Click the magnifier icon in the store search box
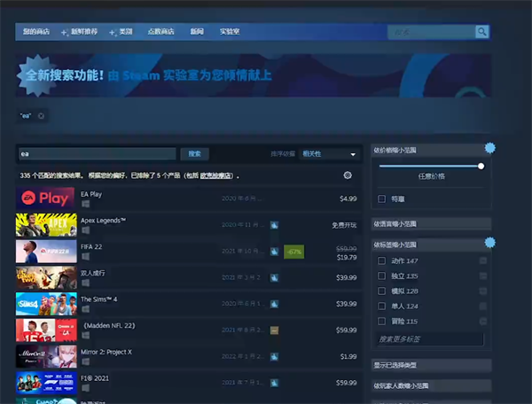The image size is (532, 404). click(x=481, y=32)
